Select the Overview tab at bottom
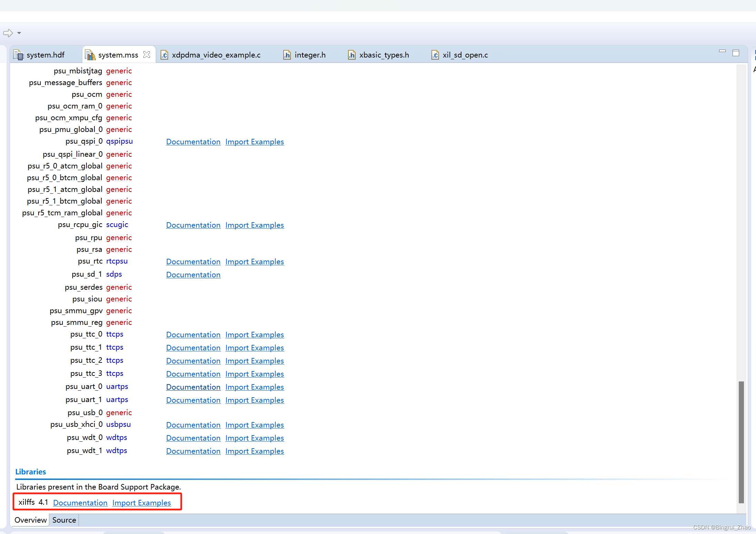The height and width of the screenshot is (534, 756). [30, 520]
